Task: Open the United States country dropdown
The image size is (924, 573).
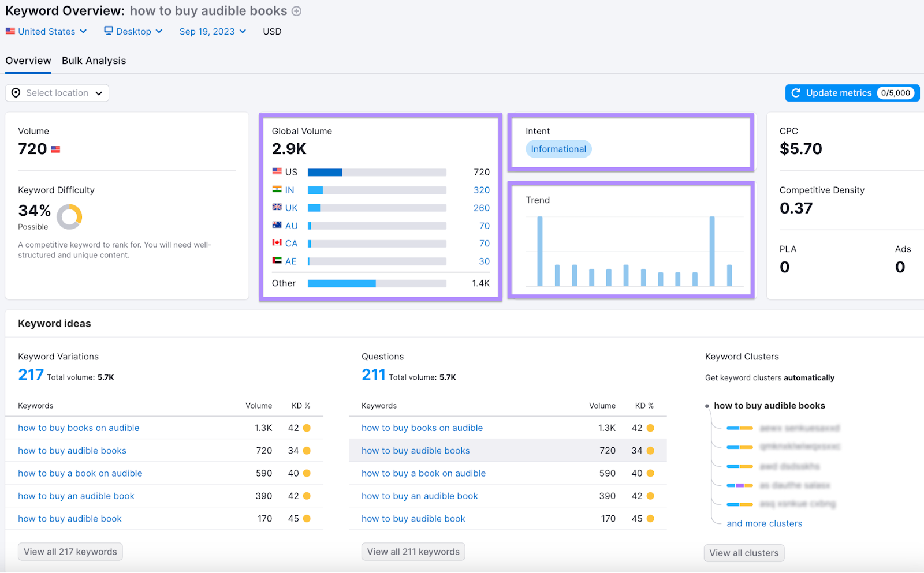Action: coord(46,31)
